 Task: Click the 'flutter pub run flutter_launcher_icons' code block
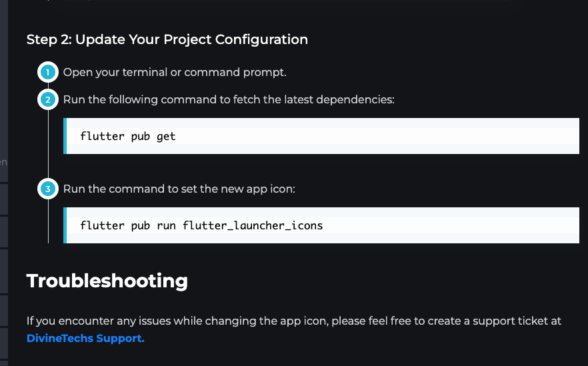coord(321,225)
